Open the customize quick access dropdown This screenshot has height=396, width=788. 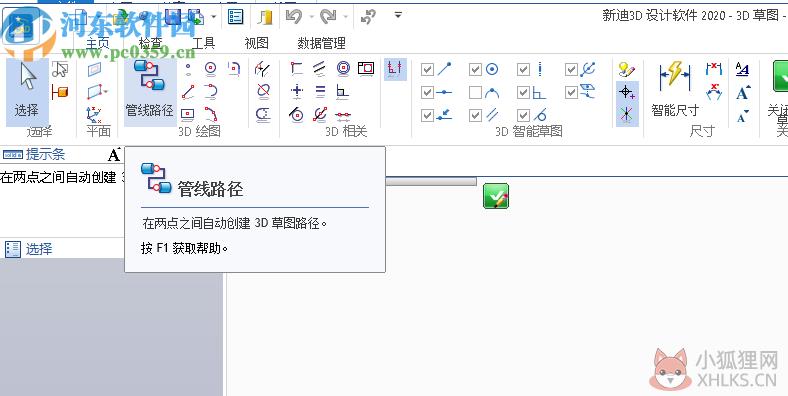point(398,15)
